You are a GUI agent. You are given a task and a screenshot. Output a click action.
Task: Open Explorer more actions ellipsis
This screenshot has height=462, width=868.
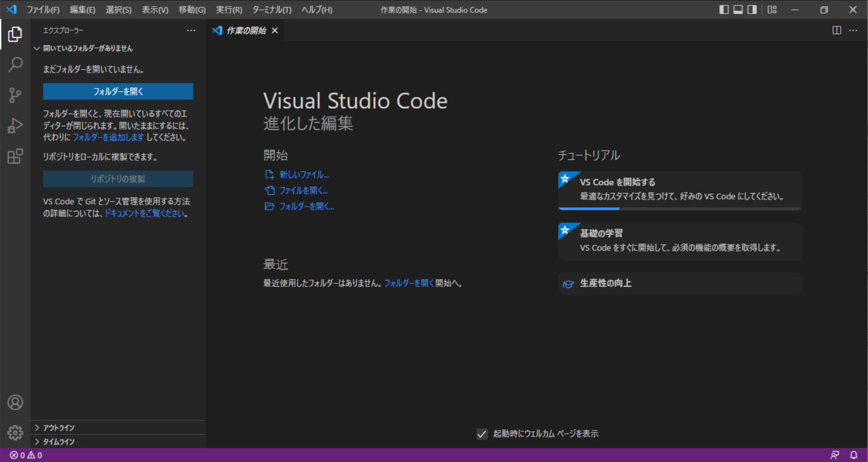(x=191, y=30)
